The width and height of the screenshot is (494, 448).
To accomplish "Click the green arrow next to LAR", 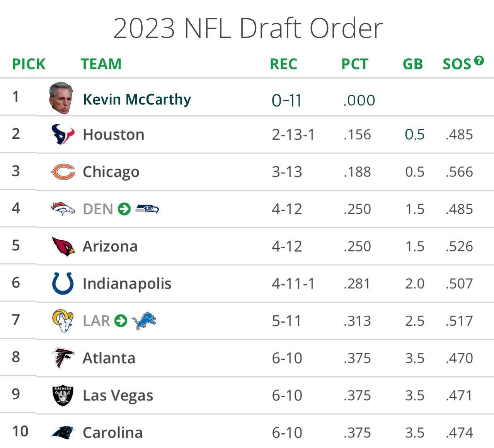I will pyautogui.click(x=121, y=321).
